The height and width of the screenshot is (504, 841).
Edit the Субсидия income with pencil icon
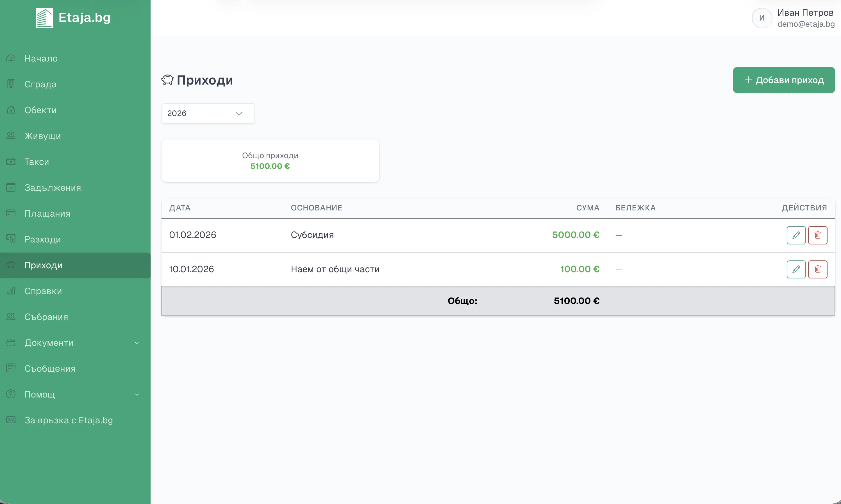(796, 235)
